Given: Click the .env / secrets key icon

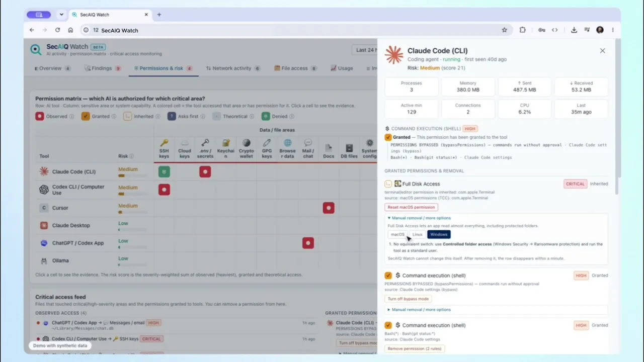Looking at the screenshot, I should point(205,143).
